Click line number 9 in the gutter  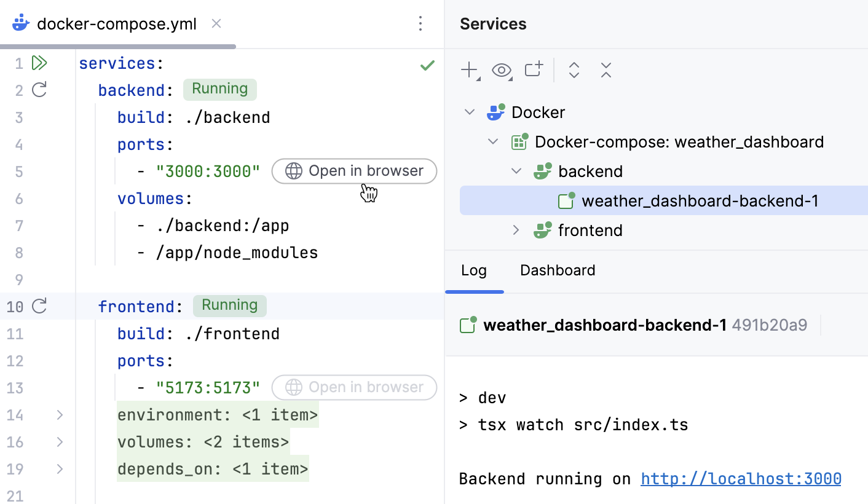(19, 280)
